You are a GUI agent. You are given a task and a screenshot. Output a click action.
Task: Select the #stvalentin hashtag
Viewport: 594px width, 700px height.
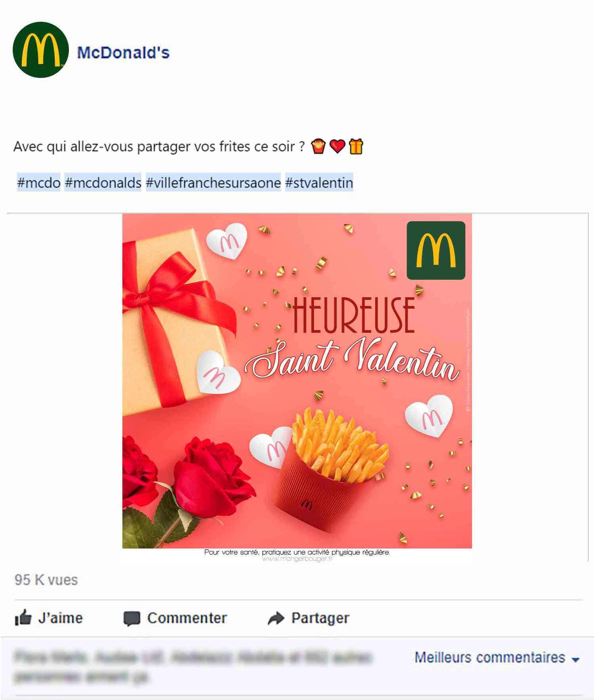coord(319,183)
